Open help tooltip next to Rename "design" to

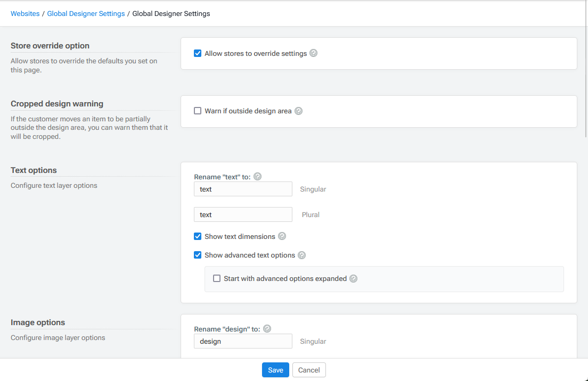[267, 328]
